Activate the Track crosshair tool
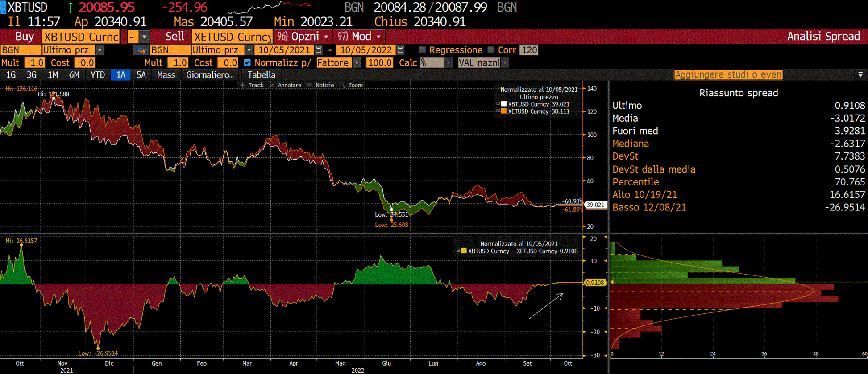The image size is (868, 374). tap(252, 85)
